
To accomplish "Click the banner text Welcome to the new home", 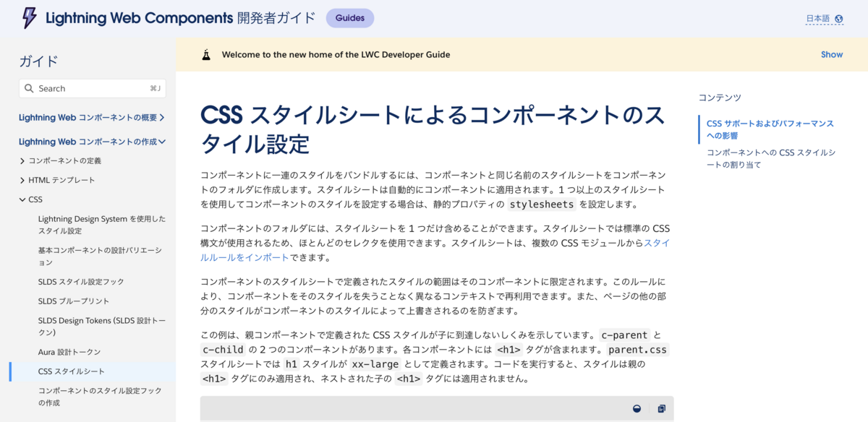I will coord(336,54).
